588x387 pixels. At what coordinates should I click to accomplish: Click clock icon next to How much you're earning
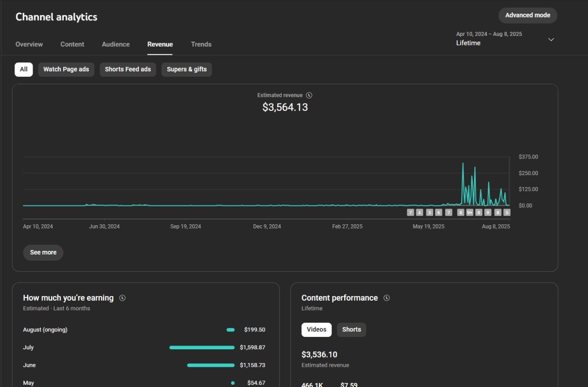point(122,298)
